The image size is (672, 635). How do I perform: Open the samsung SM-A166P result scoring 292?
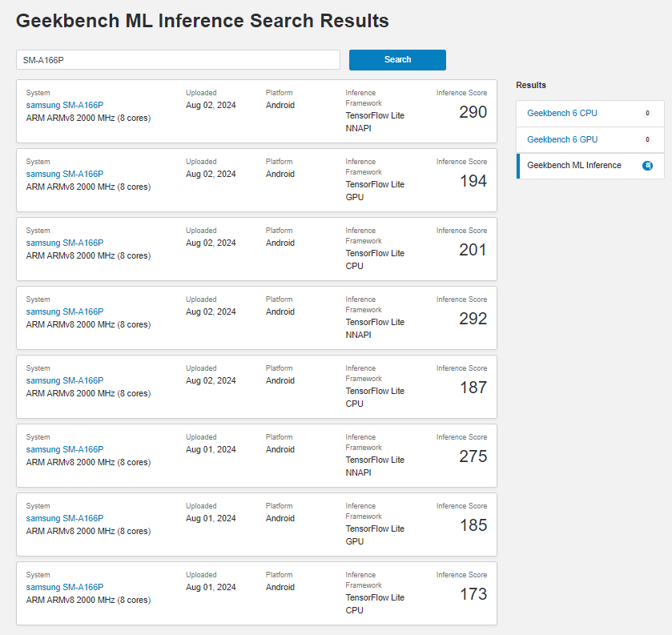[x=65, y=311]
